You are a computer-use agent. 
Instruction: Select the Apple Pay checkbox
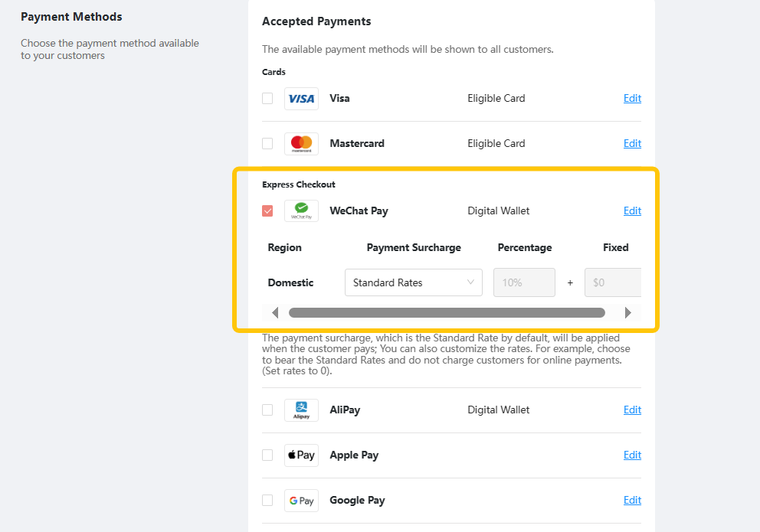[267, 455]
